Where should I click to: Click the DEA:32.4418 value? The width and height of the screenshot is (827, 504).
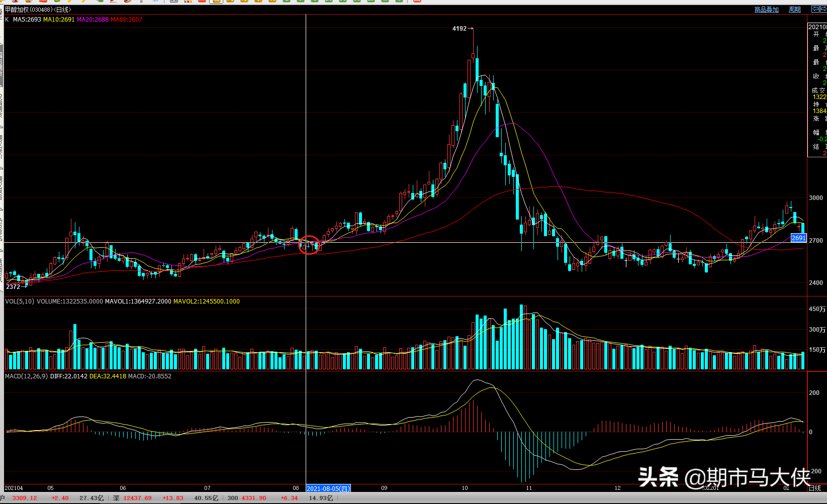(x=108, y=376)
